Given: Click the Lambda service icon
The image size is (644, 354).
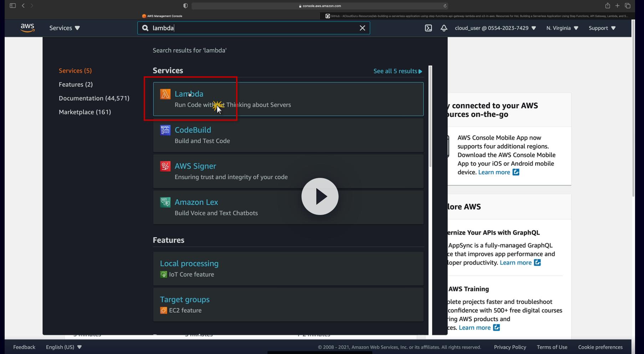Looking at the screenshot, I should click(165, 94).
